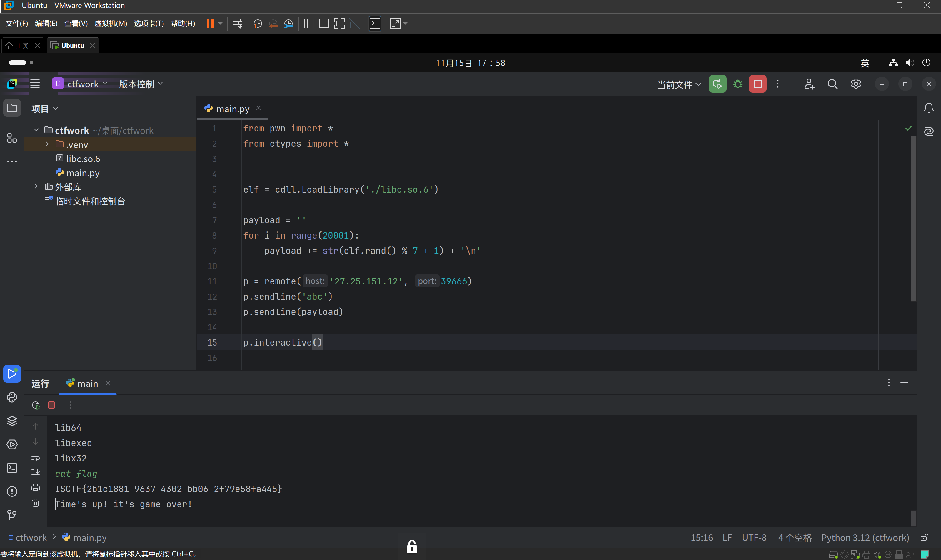Stop the running main script
Viewport: 941px width, 560px height.
757,84
